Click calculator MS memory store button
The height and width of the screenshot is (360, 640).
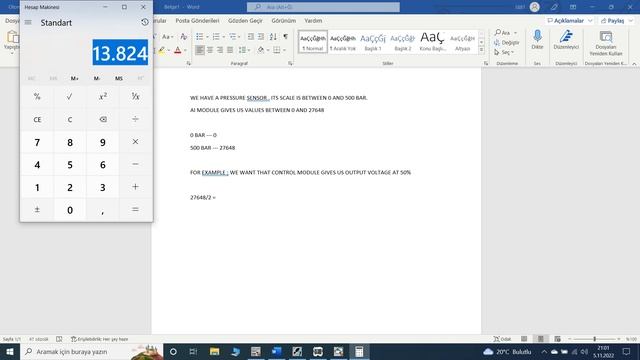119,78
